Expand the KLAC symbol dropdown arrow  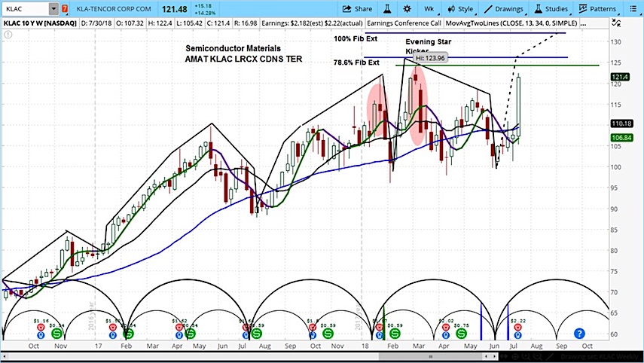click(x=53, y=8)
